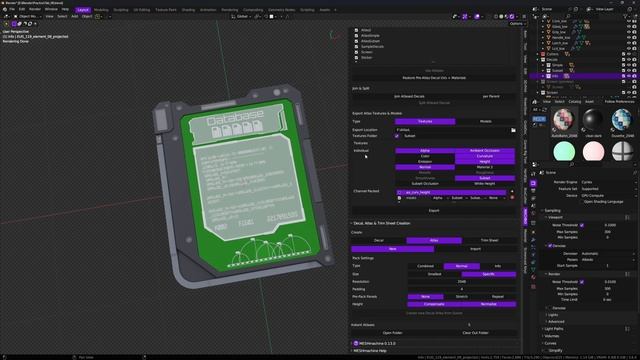Toggle the Alpha texture export option
The width and height of the screenshot is (640, 360).
pyautogui.click(x=425, y=151)
